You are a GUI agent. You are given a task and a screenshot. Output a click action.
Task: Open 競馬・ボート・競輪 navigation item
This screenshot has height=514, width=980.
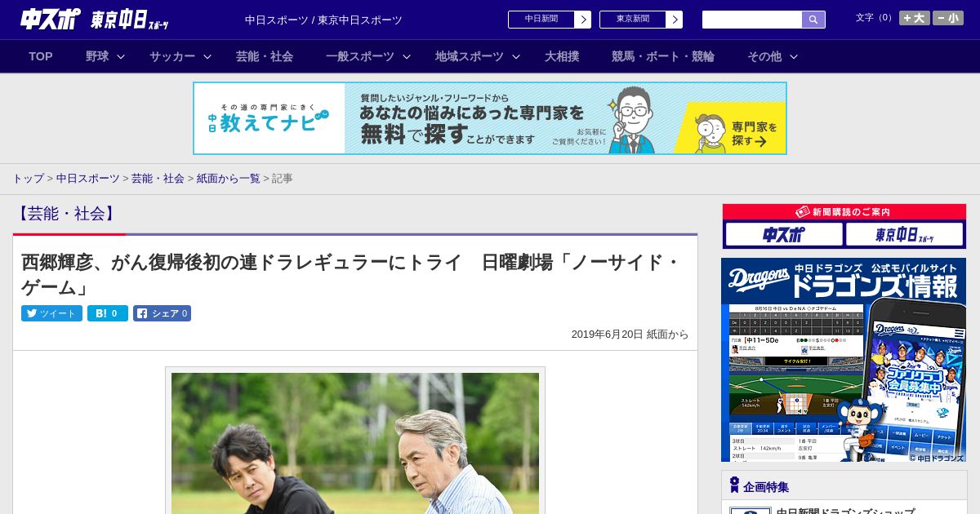663,56
